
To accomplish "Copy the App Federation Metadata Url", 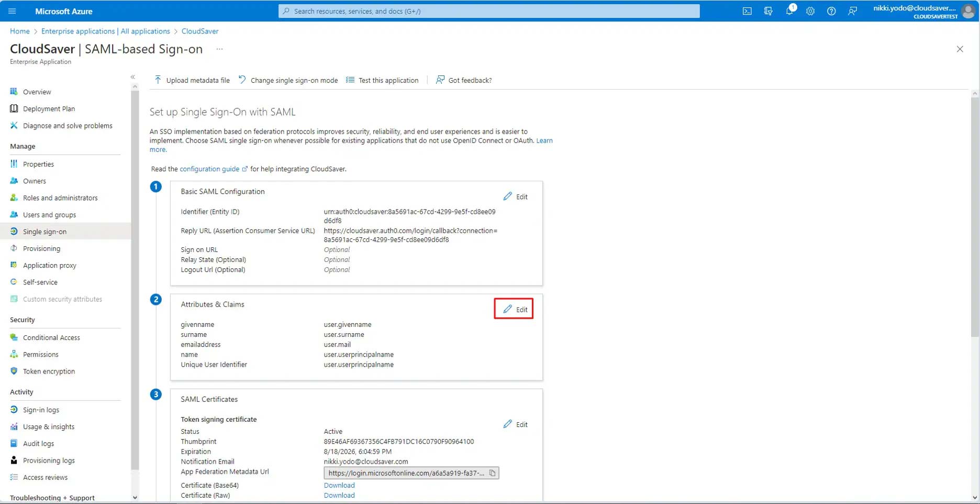I will 492,473.
